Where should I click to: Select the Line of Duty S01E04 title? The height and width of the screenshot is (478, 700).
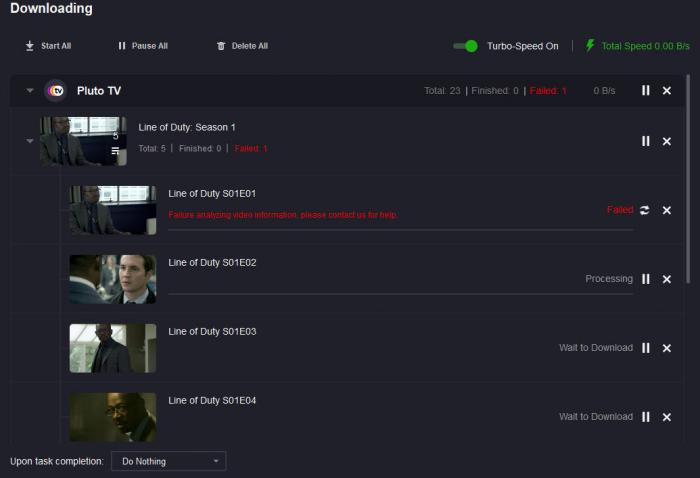(212, 400)
